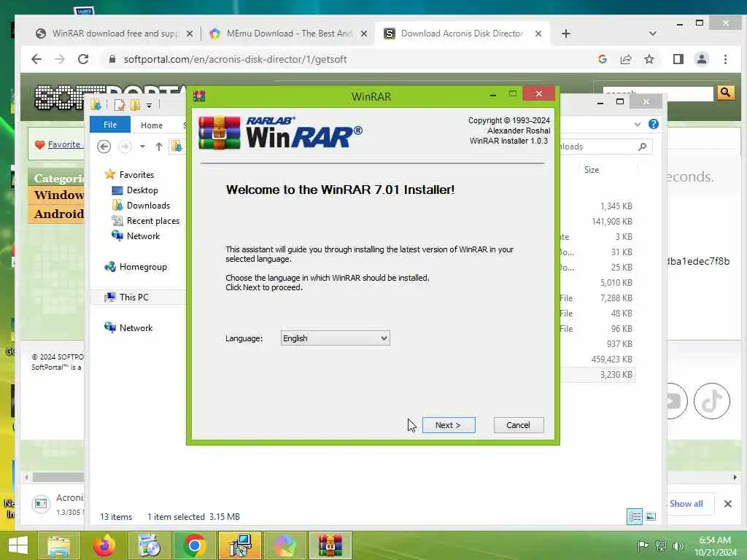Screen dimensions: 747x560
Task: Select the Download Acronis Disk Director tab
Action: 462,34
